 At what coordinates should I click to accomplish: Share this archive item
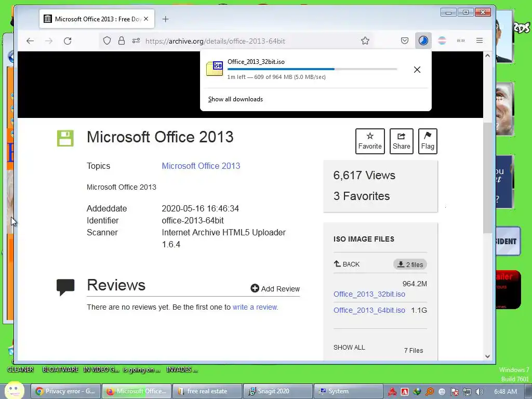[402, 141]
